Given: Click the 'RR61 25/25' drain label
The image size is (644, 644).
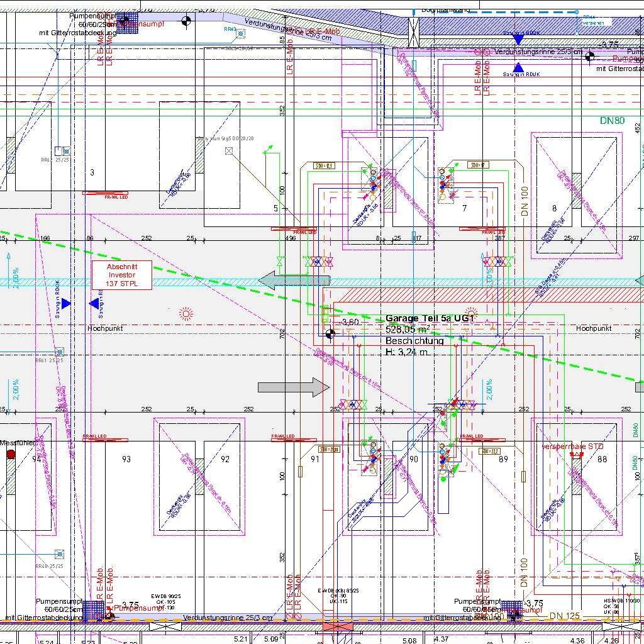Looking at the screenshot, I should point(49,360).
